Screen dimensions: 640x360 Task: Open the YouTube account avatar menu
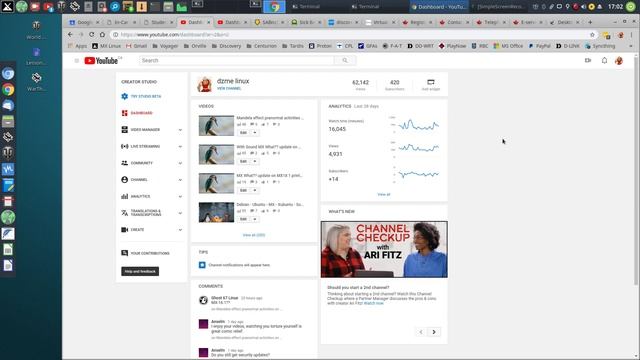[619, 61]
